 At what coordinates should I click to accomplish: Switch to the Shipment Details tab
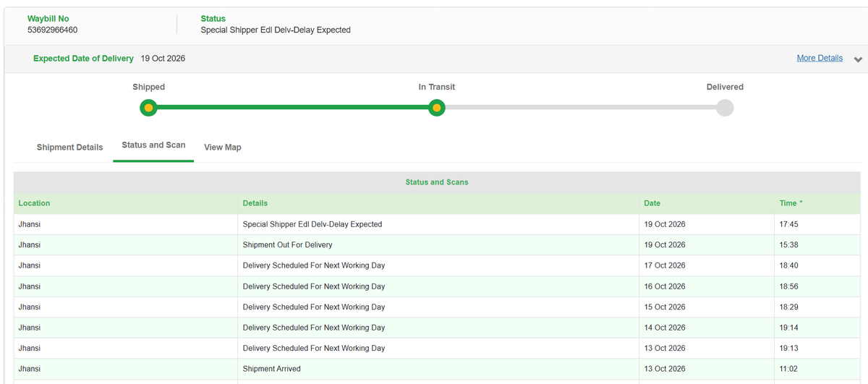click(x=70, y=148)
